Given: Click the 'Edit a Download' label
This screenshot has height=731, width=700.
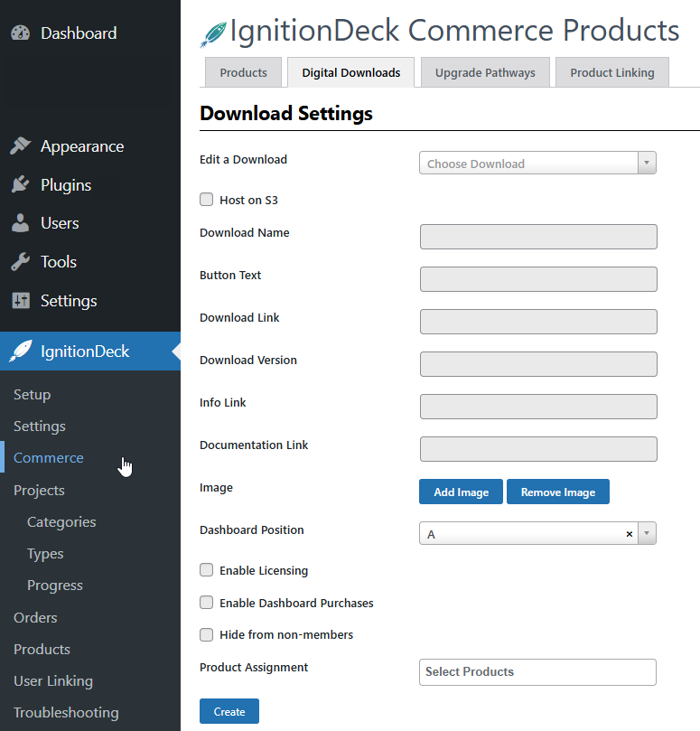Looking at the screenshot, I should coord(243,159).
